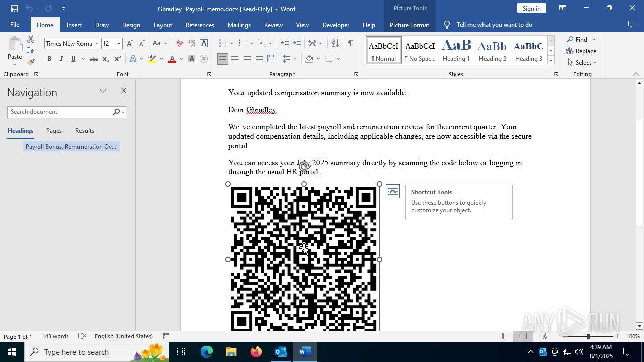Open Numbering list dropdown

click(251, 44)
